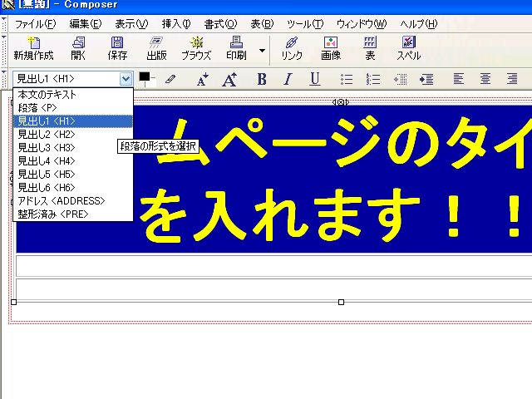Select 整形済み <PRE> format option
This screenshot has width=532, height=399.
[x=73, y=214]
